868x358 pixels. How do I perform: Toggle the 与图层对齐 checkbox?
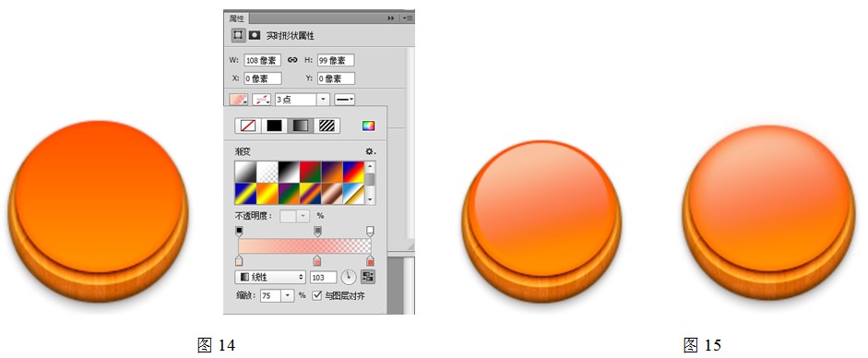pos(317,295)
